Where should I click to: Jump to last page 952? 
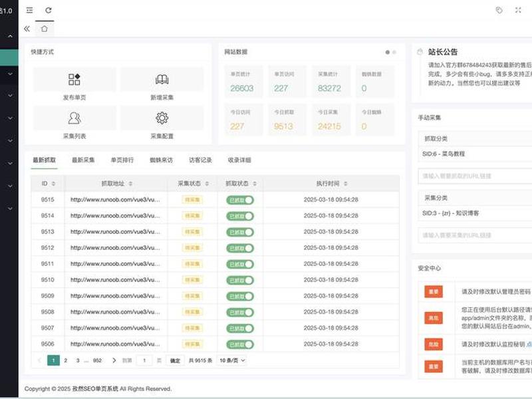[x=97, y=360]
